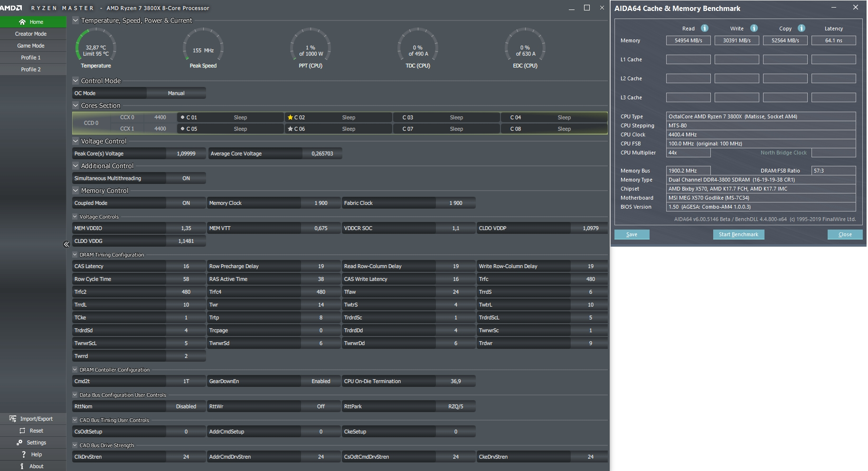868x471 pixels.
Task: Select Profile 1
Action: pos(33,58)
